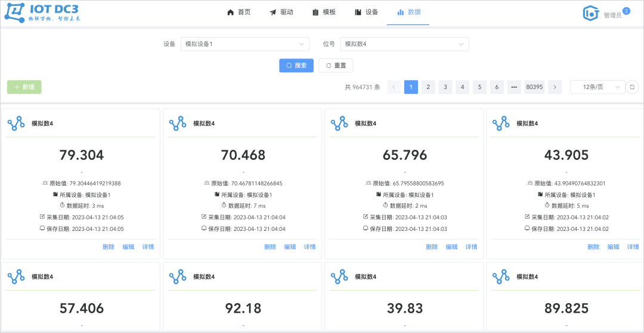Edit the 65.796 record via 编辑
Image resolution: width=644 pixels, height=333 pixels.
pos(452,247)
